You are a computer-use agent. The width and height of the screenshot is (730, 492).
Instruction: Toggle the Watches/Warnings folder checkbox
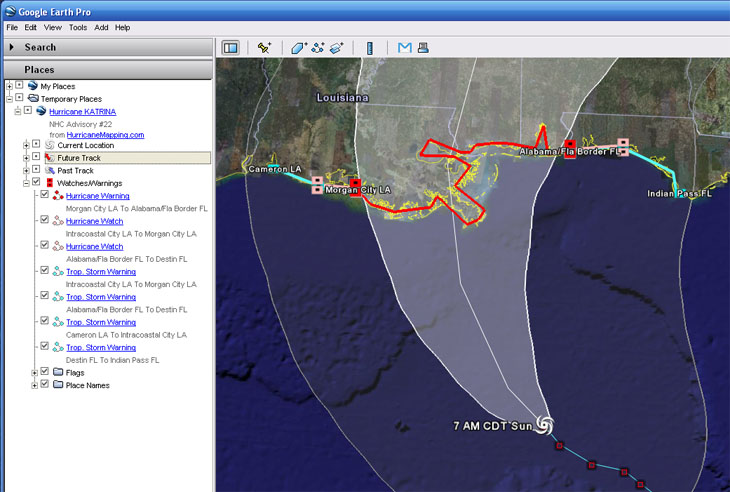pos(36,182)
